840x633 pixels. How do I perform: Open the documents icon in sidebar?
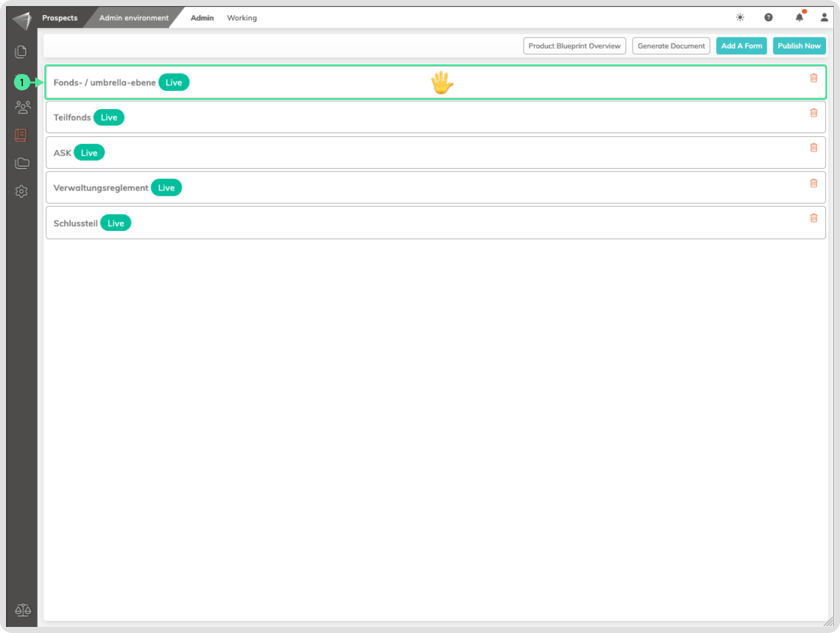pyautogui.click(x=21, y=52)
